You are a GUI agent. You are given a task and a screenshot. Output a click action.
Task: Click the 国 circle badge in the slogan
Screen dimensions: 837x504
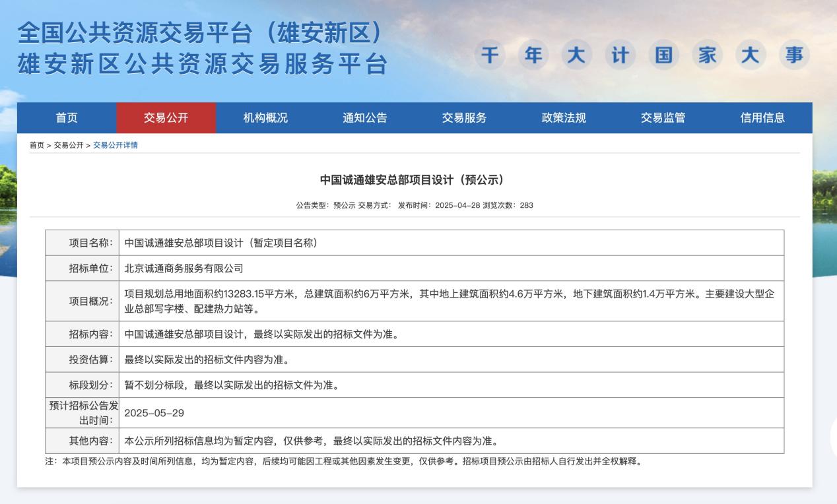pos(663,55)
